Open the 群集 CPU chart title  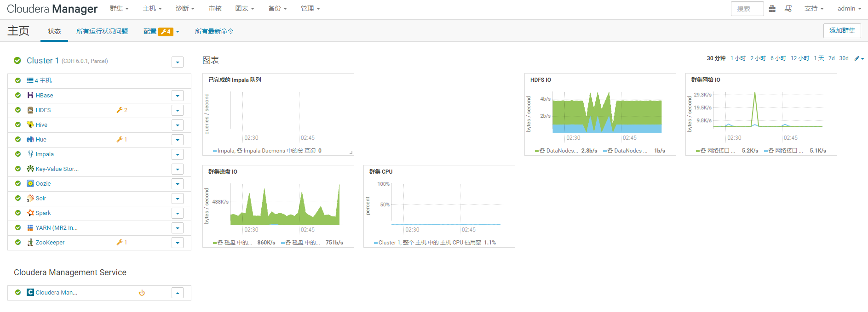click(x=381, y=172)
